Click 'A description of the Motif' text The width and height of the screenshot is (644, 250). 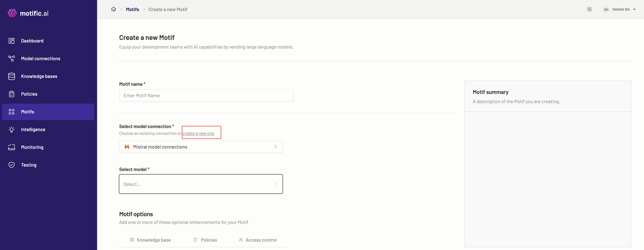[x=516, y=102]
